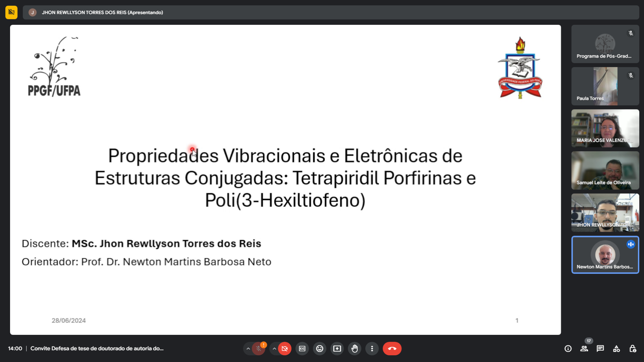The height and width of the screenshot is (362, 644).
Task: Click the shared presentation slide
Action: point(285,180)
